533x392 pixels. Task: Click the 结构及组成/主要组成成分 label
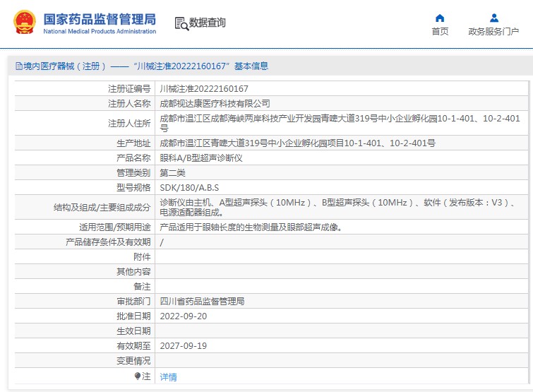point(102,208)
